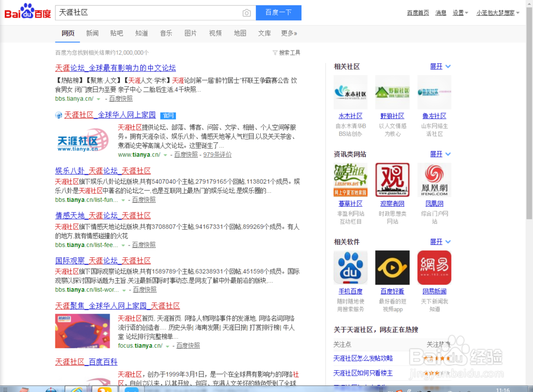This screenshot has width=533, height=392.
Task: Expand the 相关社区 section
Action: pyautogui.click(x=440, y=67)
